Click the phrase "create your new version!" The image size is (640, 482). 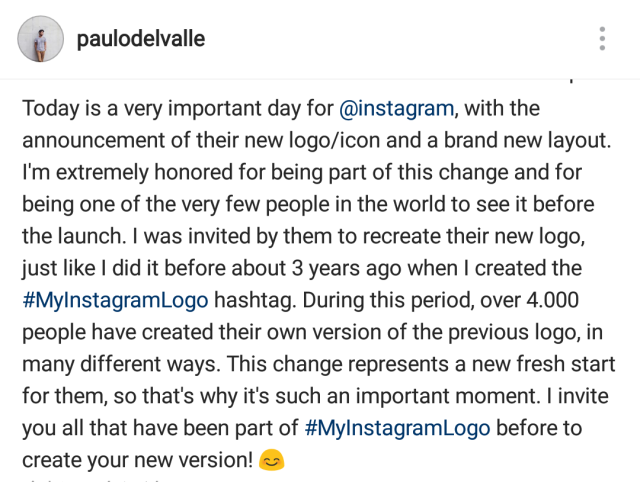coord(136,460)
